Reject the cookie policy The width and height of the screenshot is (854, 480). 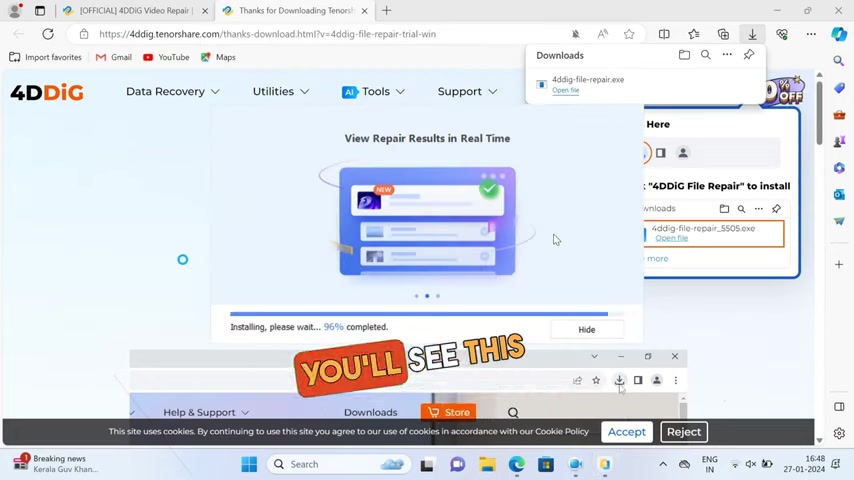(684, 432)
